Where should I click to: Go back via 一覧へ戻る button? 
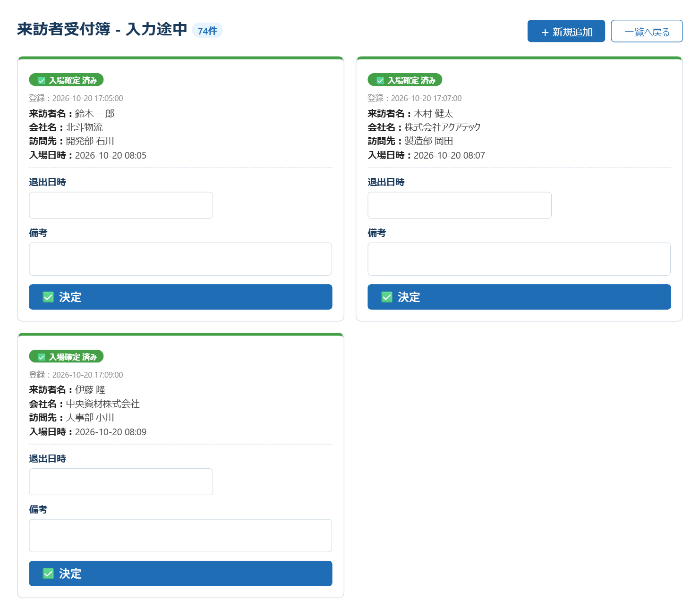click(647, 31)
